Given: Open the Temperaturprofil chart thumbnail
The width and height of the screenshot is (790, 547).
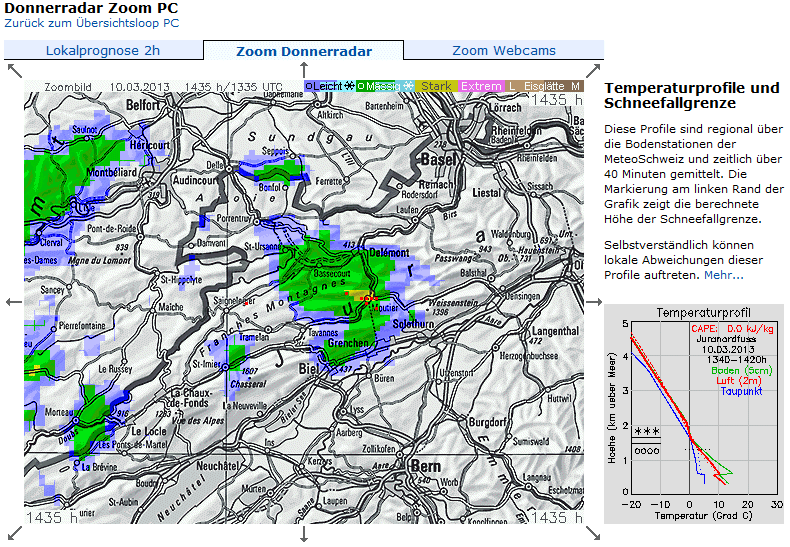Looking at the screenshot, I should (694, 414).
